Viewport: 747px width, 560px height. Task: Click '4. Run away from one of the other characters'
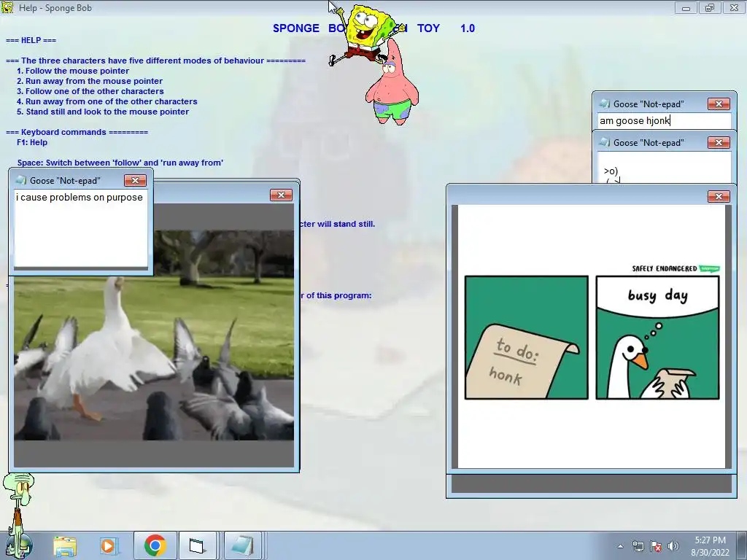107,101
